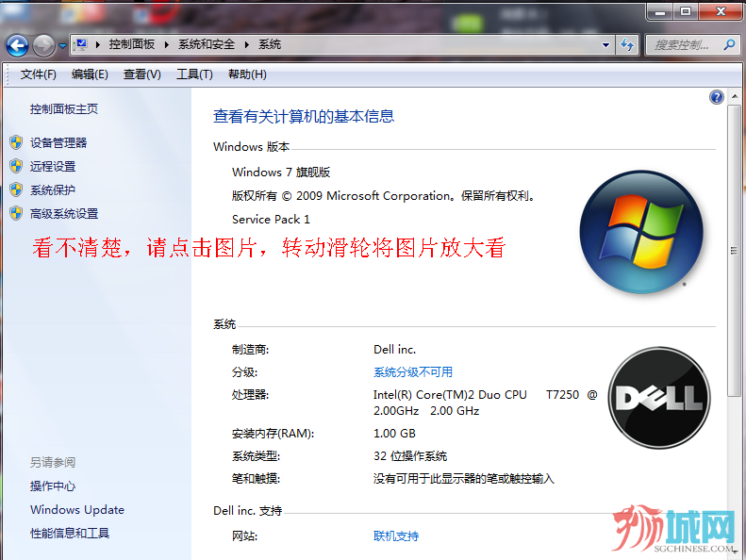Open 文件(F) menu
The width and height of the screenshot is (746, 560).
coord(38,74)
